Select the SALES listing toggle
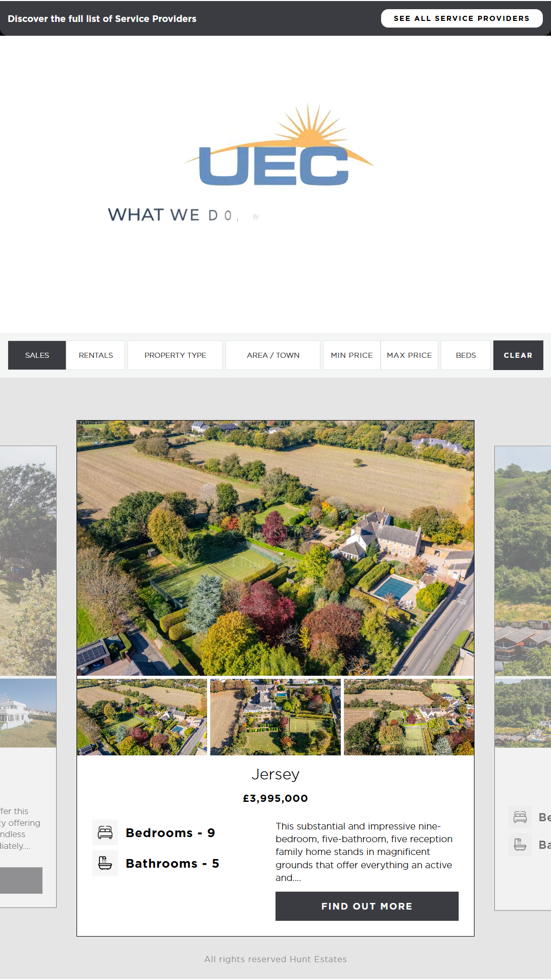The height and width of the screenshot is (980, 551). [37, 355]
